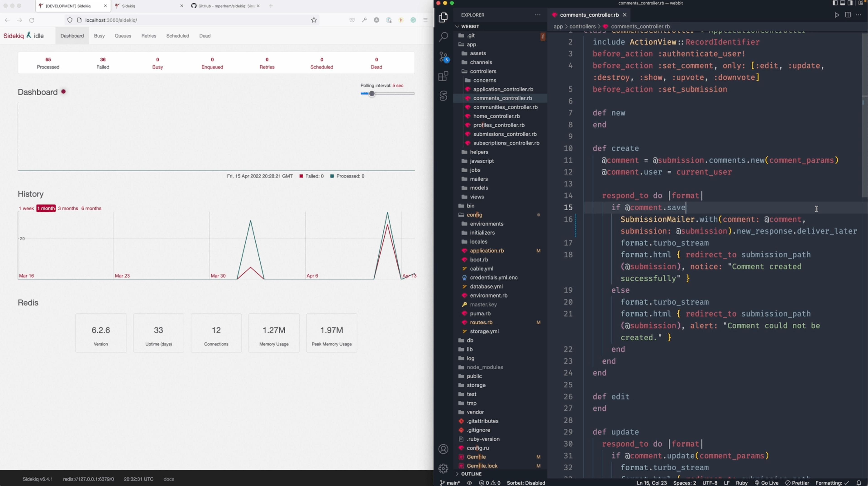Show 3 months history range
Screen dimensions: 868x486
tap(68, 208)
